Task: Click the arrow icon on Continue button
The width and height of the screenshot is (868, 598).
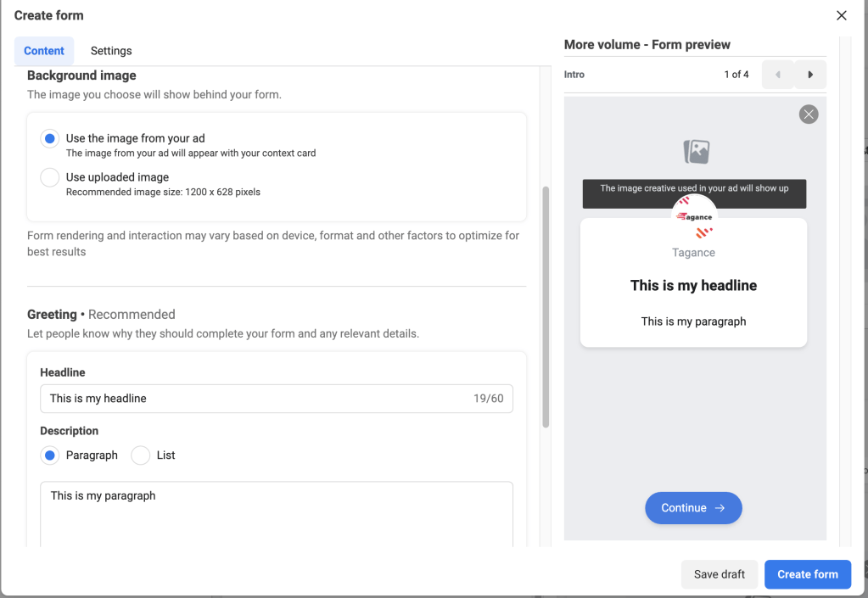Action: click(720, 508)
